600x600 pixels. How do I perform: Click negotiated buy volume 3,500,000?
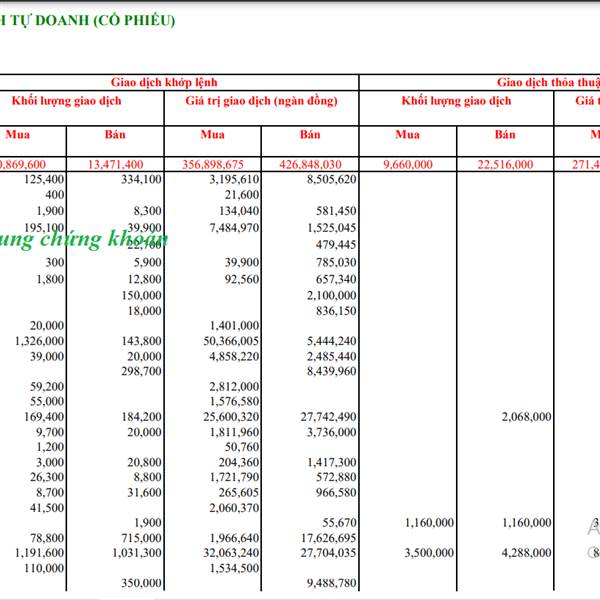429,553
